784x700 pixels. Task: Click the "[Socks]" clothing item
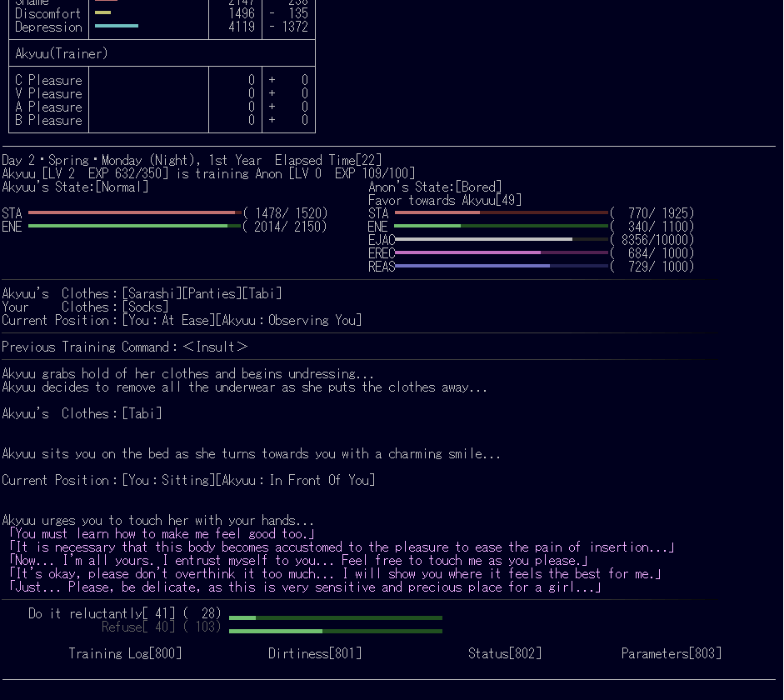click(x=145, y=307)
